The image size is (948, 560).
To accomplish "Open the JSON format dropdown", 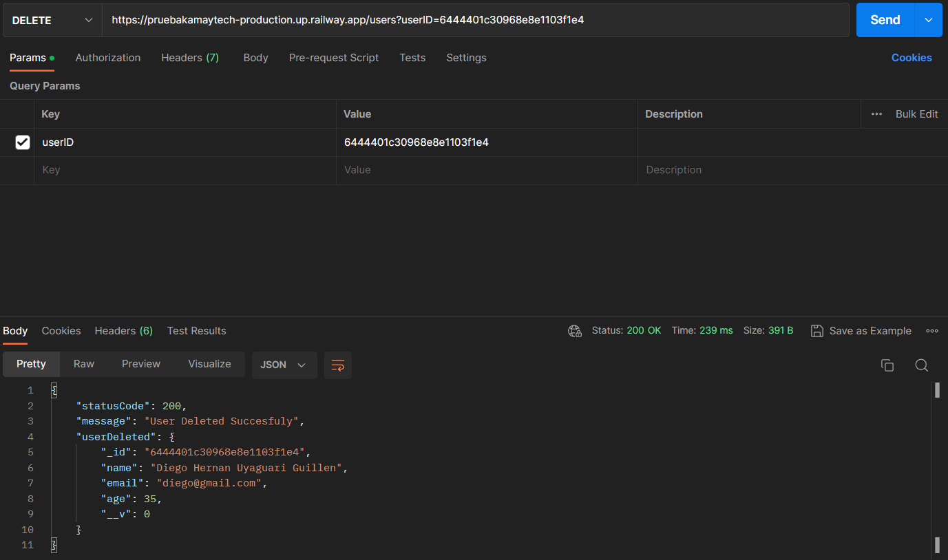I will pos(284,365).
